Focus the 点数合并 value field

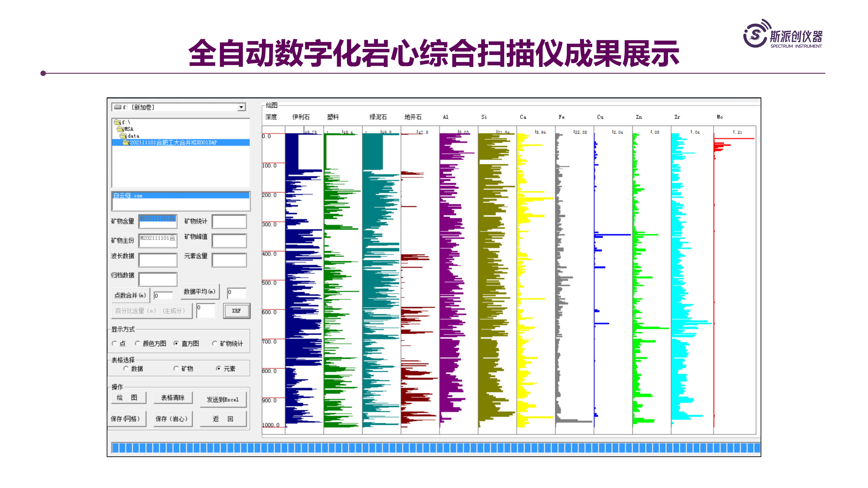pyautogui.click(x=163, y=296)
